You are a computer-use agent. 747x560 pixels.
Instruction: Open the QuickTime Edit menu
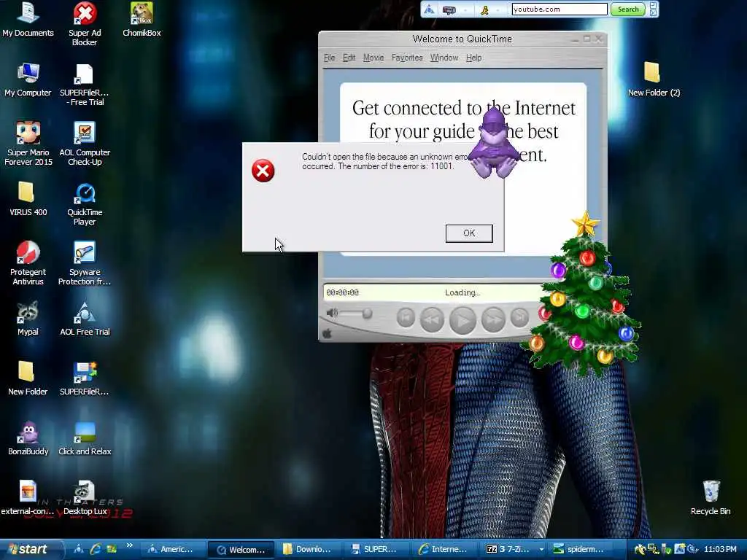tap(349, 58)
